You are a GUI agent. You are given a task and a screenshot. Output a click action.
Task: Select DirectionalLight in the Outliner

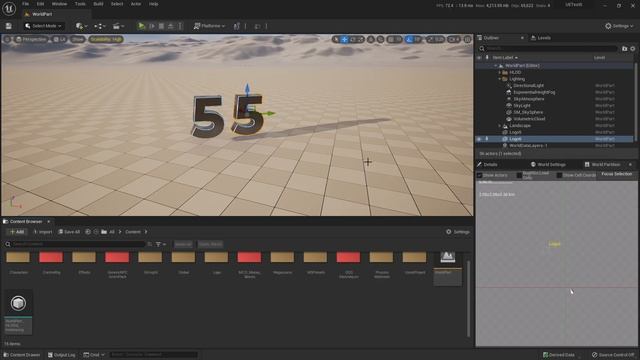(x=528, y=86)
